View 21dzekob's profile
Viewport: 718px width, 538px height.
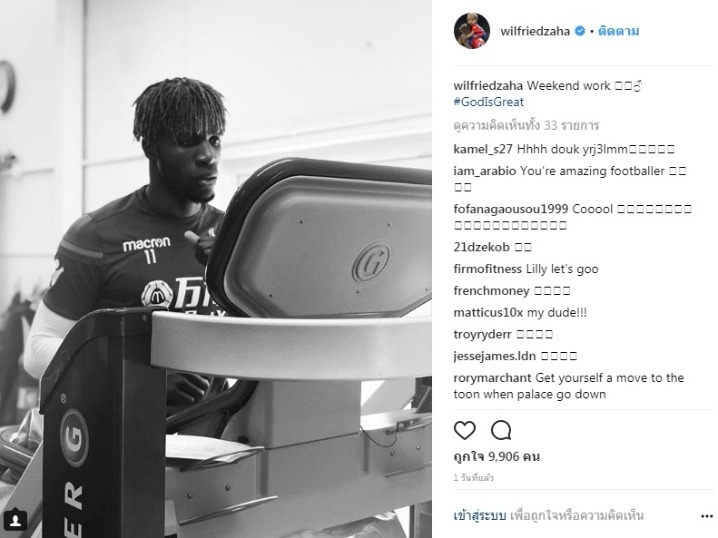(x=481, y=247)
